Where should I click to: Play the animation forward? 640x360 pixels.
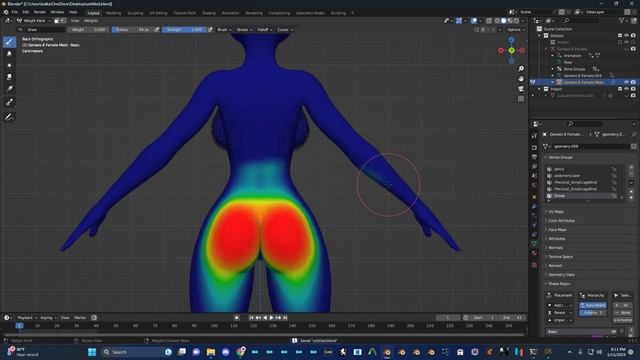[x=272, y=318]
